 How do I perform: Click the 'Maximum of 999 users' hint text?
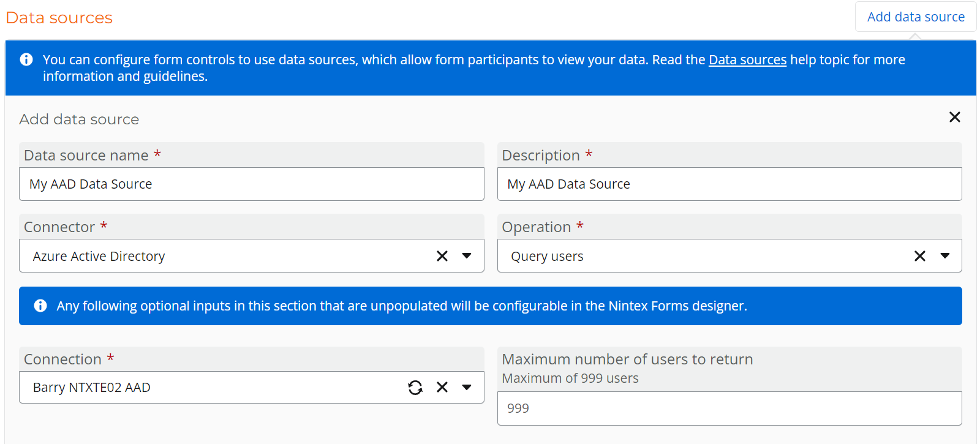(x=570, y=378)
